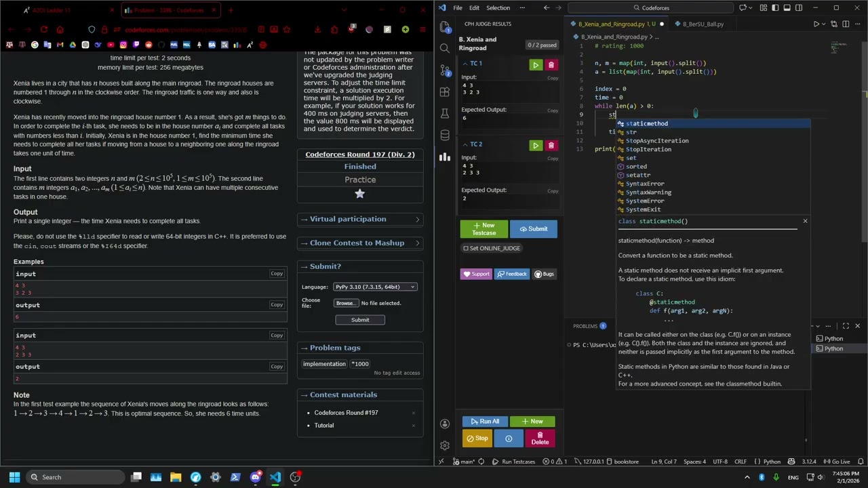Select the str autocomplete suggestion
This screenshot has width=868, height=488.
(713, 132)
